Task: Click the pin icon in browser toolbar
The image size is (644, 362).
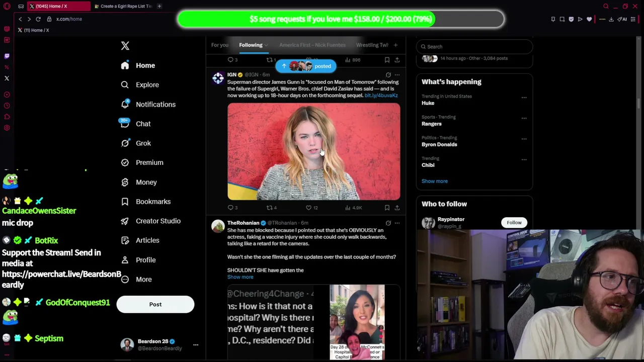Action: [x=553, y=19]
